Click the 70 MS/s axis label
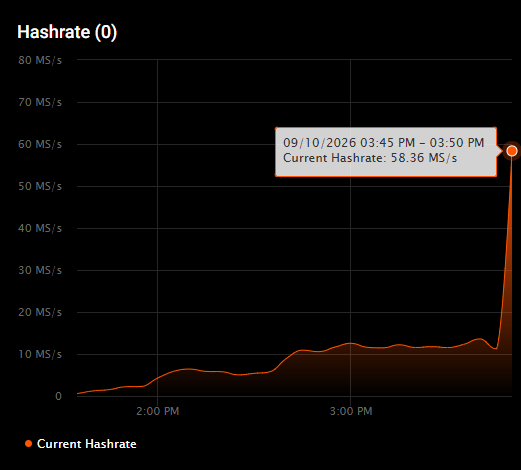Viewport: 521px width, 470px height. coord(40,102)
